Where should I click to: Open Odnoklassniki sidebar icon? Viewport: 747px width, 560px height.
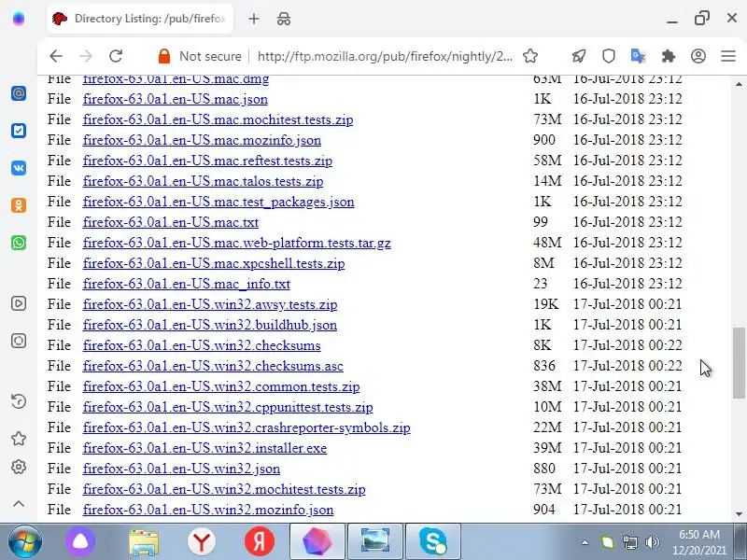tap(19, 205)
